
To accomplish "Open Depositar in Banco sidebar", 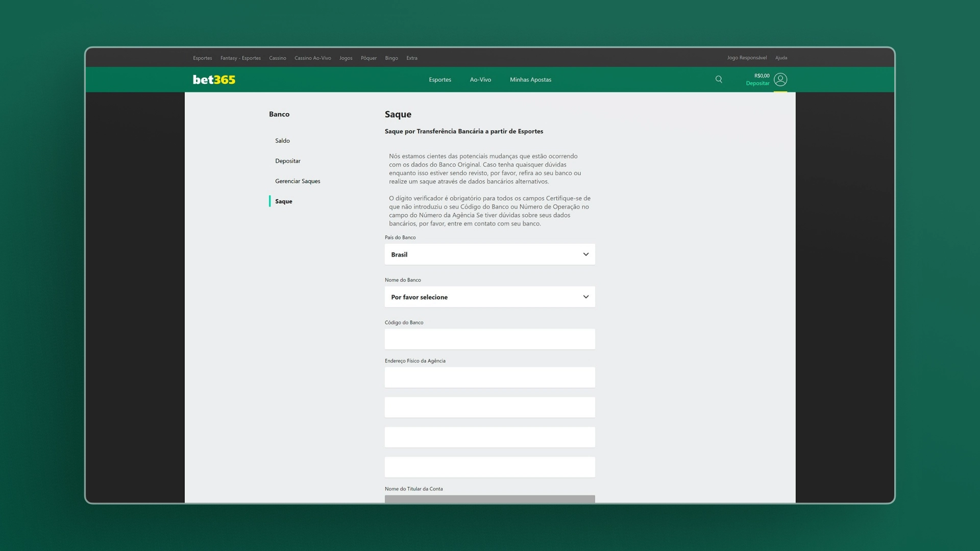I will (288, 161).
